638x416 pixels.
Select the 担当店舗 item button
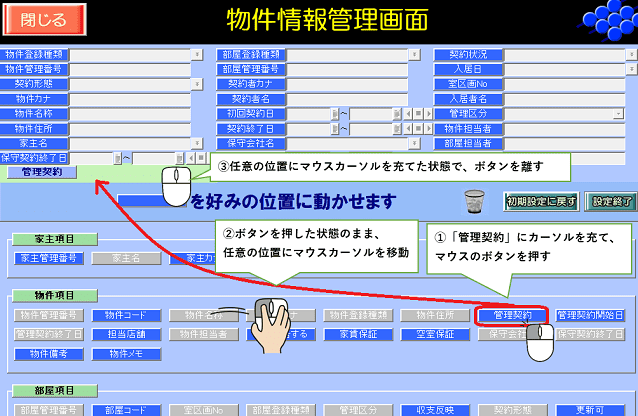pos(126,334)
